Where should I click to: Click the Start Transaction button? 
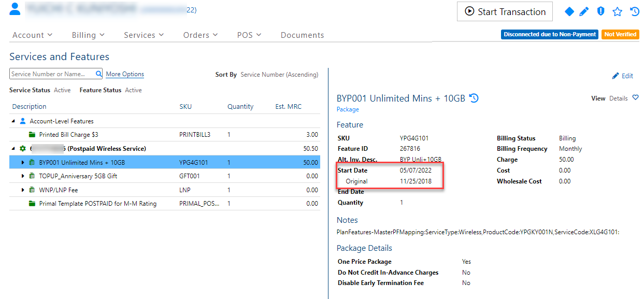[504, 11]
